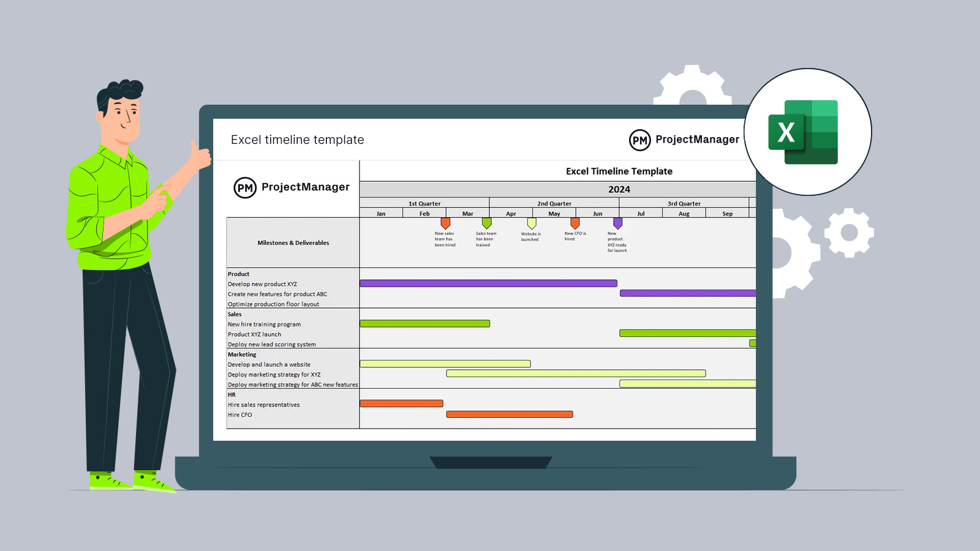Image resolution: width=980 pixels, height=551 pixels.
Task: Select the 'Marketing' section heading
Action: 242,354
